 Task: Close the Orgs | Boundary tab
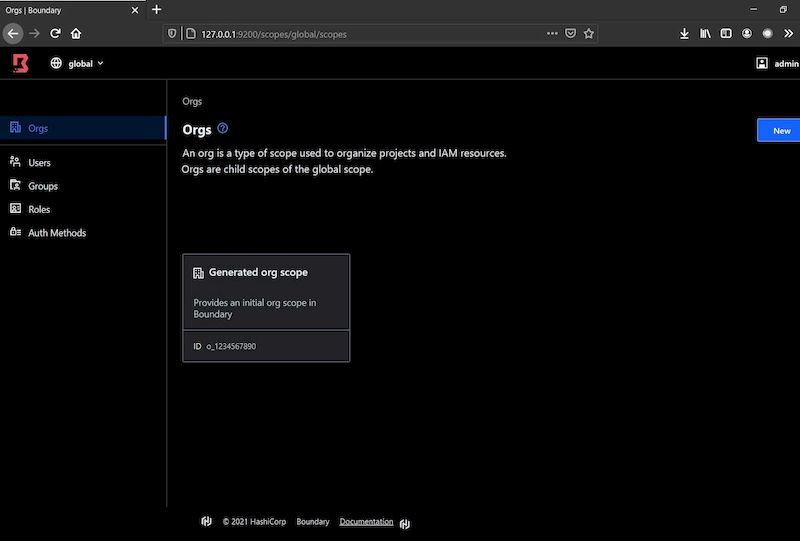[x=135, y=10]
